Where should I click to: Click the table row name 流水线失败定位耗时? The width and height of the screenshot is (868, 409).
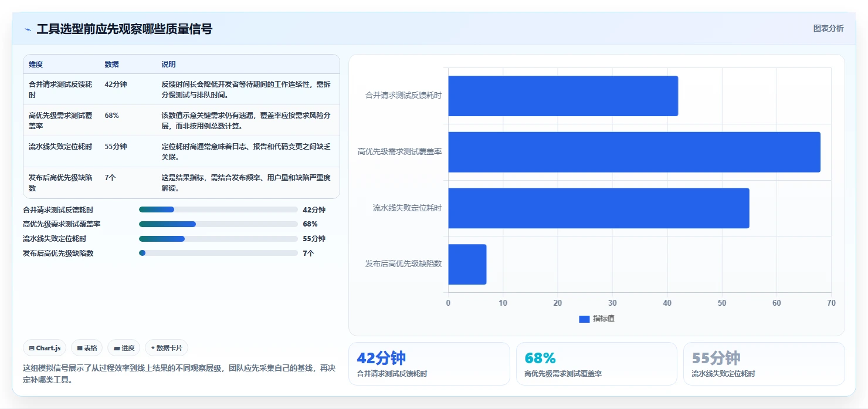[60, 147]
